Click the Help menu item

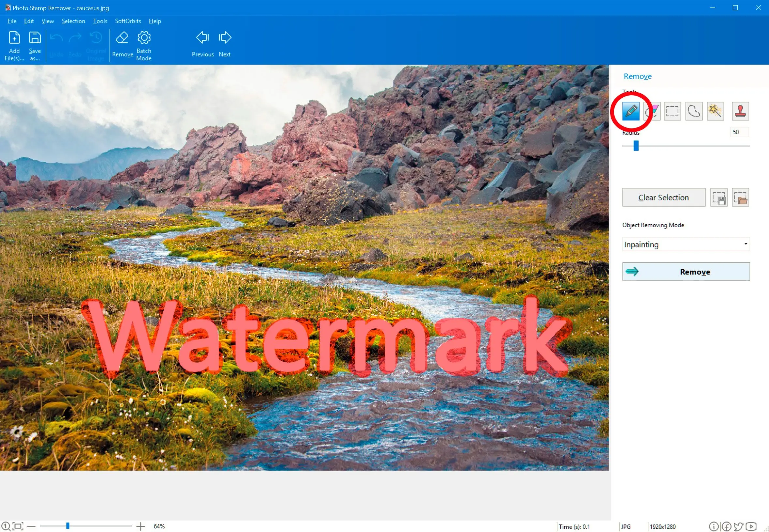click(x=155, y=21)
